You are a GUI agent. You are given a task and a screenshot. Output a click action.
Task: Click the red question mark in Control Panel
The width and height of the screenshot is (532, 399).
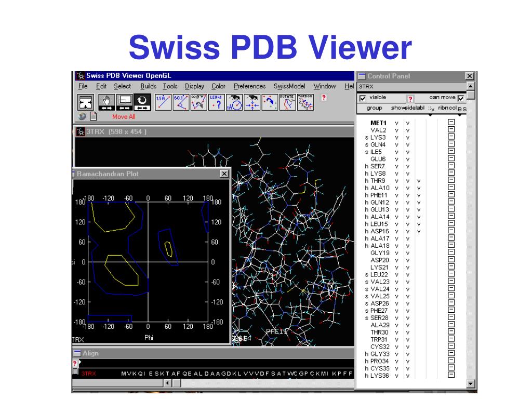(410, 99)
